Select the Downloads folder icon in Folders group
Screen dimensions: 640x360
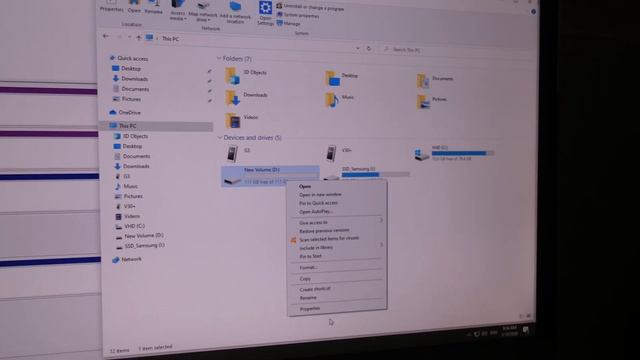click(232, 98)
